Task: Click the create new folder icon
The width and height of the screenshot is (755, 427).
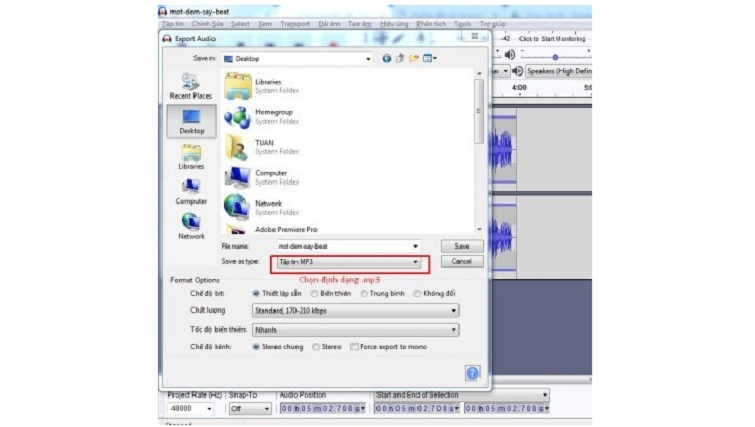Action: [x=414, y=59]
